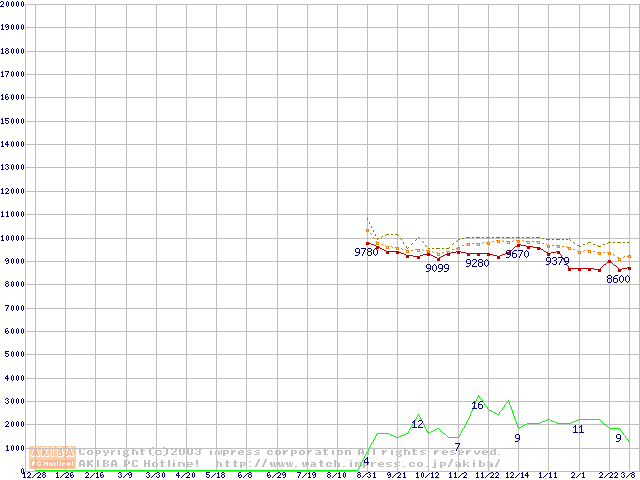Click the AKIBA logo in bottom-left corner
Screen dimensions: 640x480
pyautogui.click(x=53, y=457)
